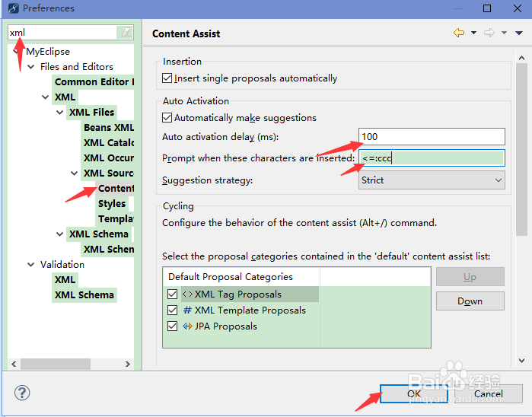Viewport: 532px width, 417px height.
Task: Click the back navigation arrow icon
Action: point(459,33)
